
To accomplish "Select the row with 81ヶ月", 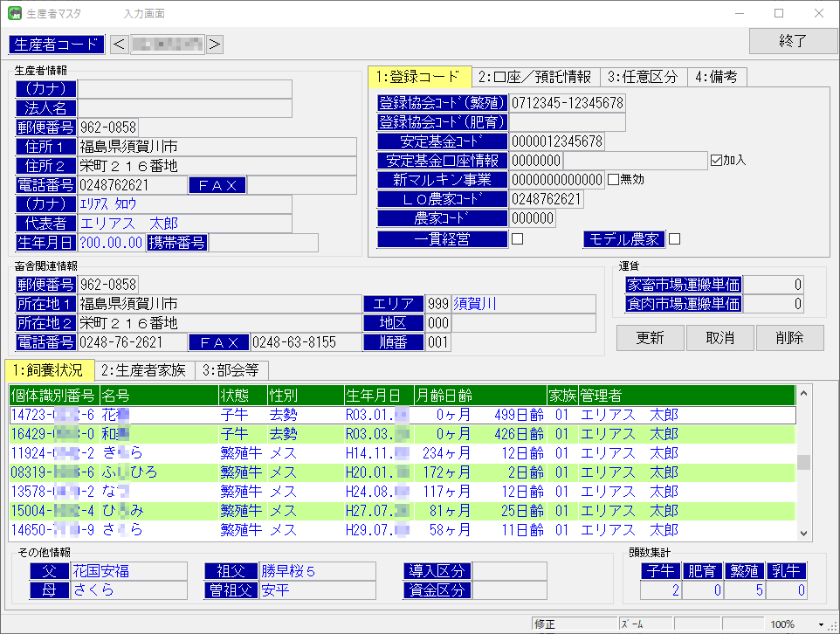I will coord(403,511).
